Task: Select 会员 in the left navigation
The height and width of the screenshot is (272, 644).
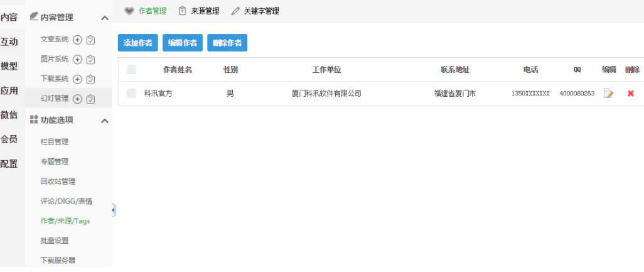Action: point(9,139)
